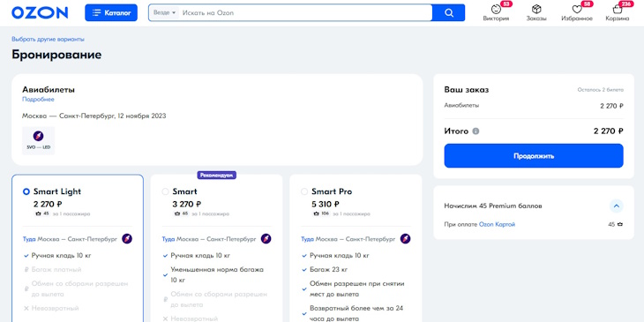The width and height of the screenshot is (644, 322).
Task: Click the Обмен разрешен при снятии мест text
Action: (x=357, y=288)
